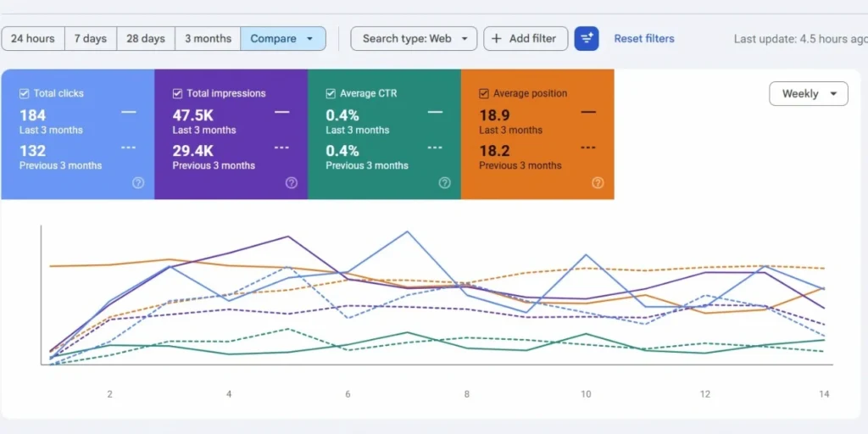Open the Weekly granularity dropdown
The width and height of the screenshot is (868, 434).
pyautogui.click(x=808, y=93)
